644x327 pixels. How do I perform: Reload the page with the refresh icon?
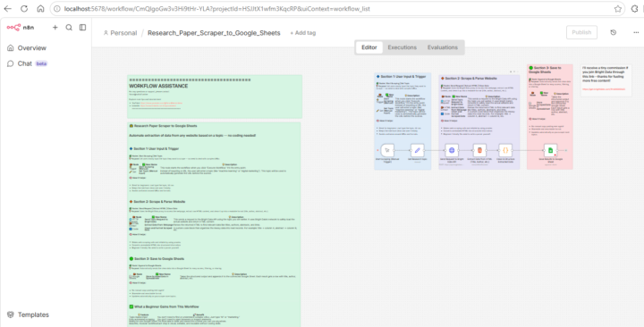pyautogui.click(x=24, y=9)
